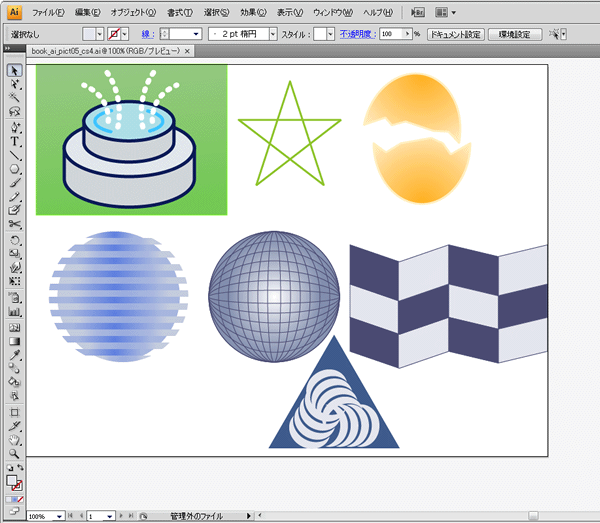Open the ファイル menu

(x=48, y=13)
